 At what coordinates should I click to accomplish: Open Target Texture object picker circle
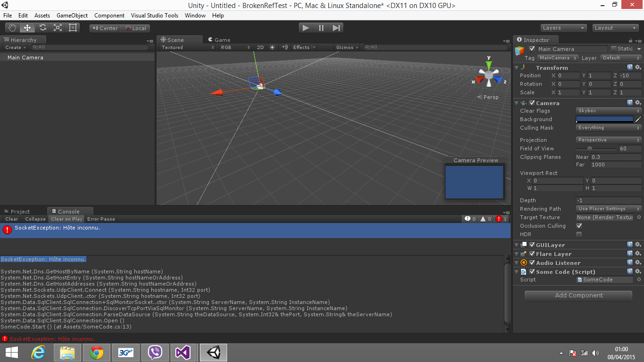pyautogui.click(x=639, y=217)
